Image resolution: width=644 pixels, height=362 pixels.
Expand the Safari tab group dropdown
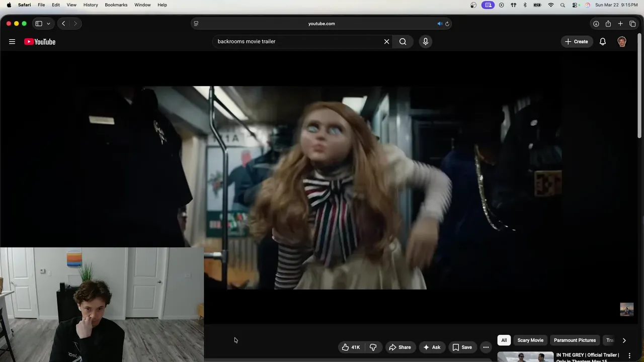(x=48, y=24)
